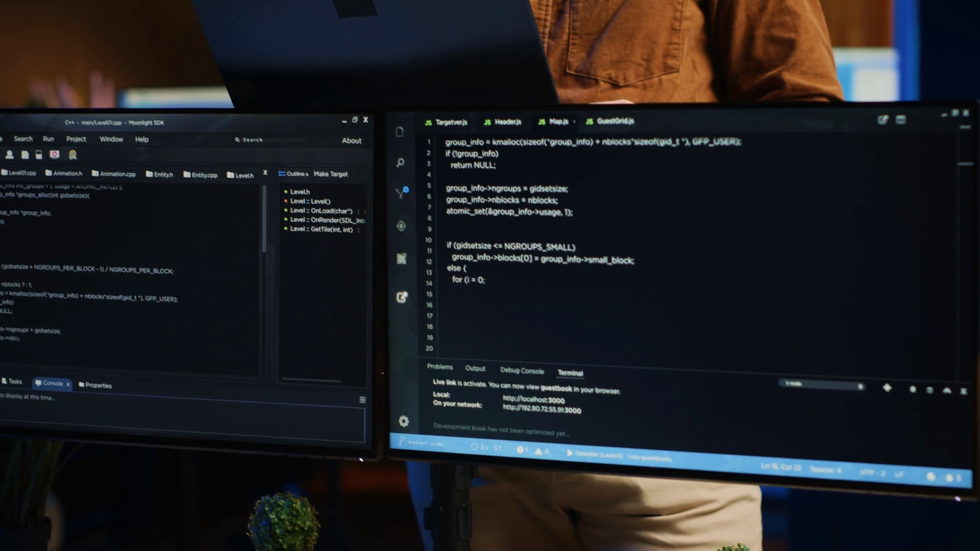Click the Make Target button
Image resolution: width=980 pixels, height=551 pixels.
tap(330, 174)
